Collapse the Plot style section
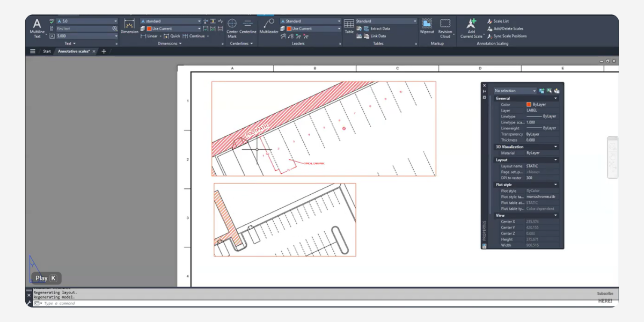 [555, 185]
